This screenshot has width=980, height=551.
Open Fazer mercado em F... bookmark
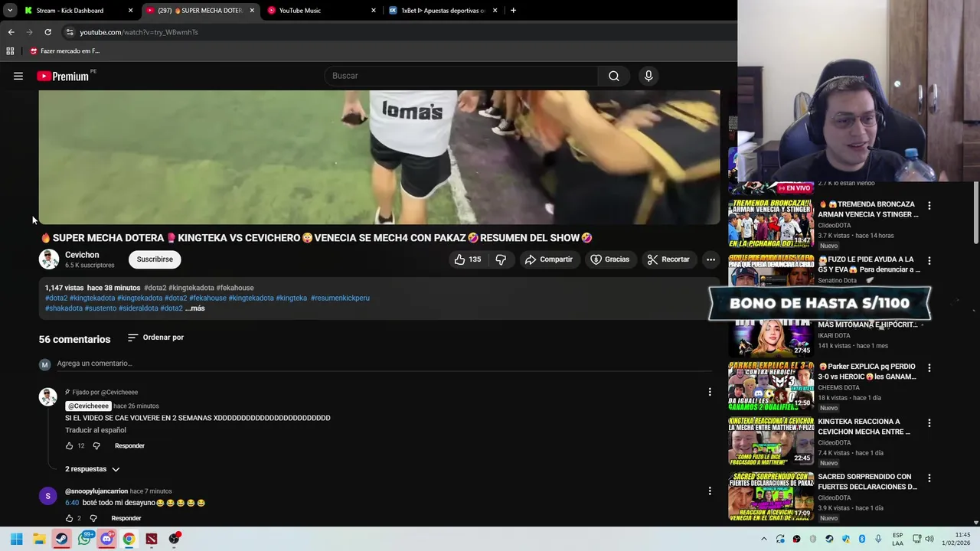64,51
